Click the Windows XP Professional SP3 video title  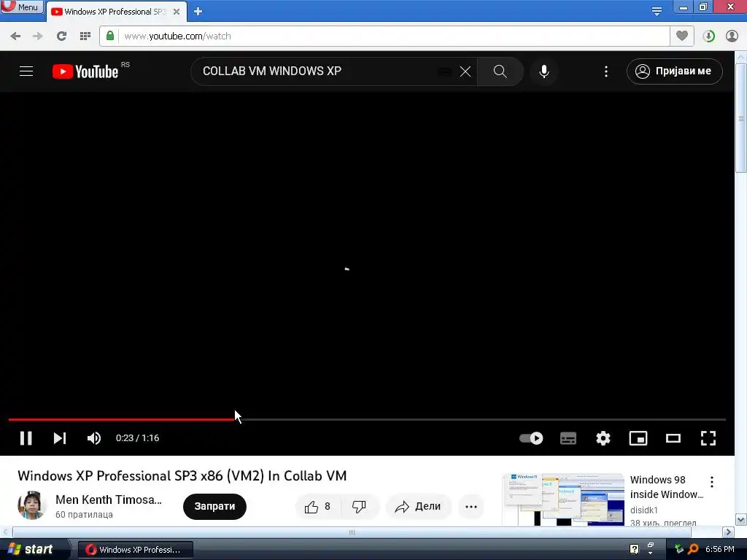(x=182, y=475)
